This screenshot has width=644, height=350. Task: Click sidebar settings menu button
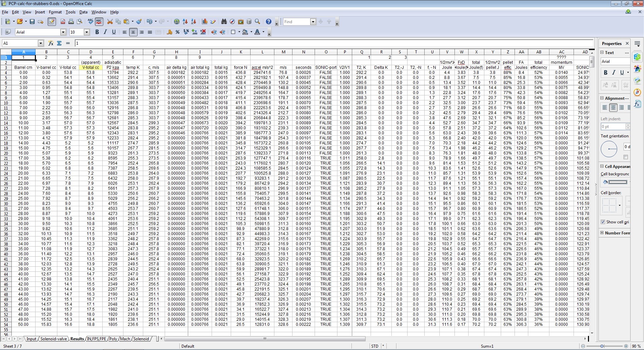(637, 44)
